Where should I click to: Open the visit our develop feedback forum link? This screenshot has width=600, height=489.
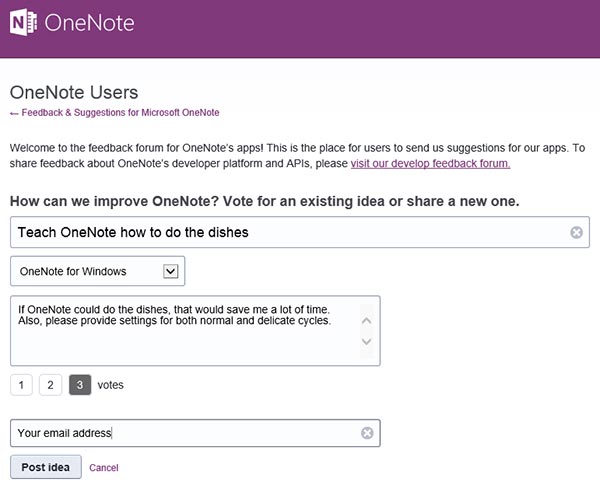click(430, 164)
